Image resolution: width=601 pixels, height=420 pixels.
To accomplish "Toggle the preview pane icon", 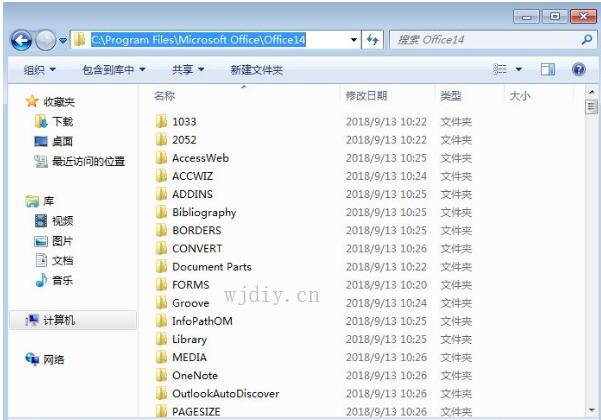I will coord(548,70).
